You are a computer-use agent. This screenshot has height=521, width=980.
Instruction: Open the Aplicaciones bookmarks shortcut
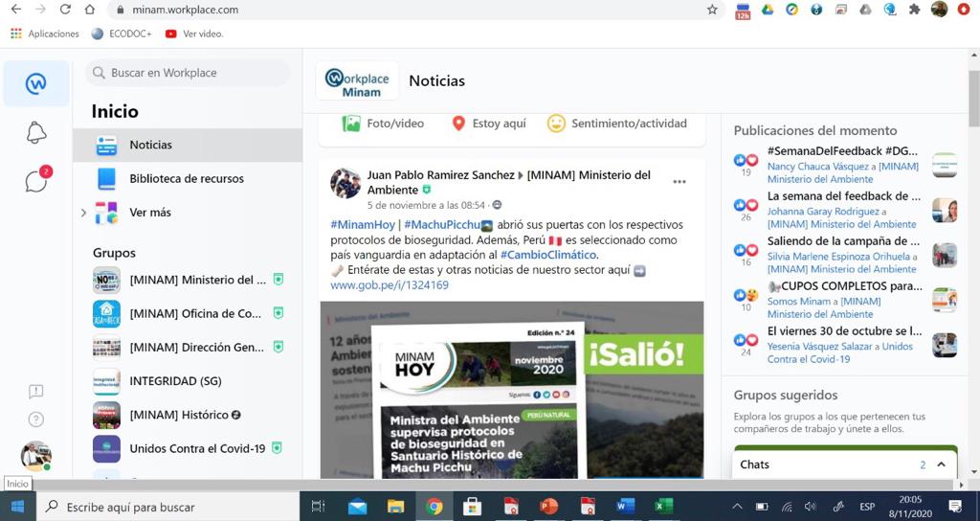point(45,34)
